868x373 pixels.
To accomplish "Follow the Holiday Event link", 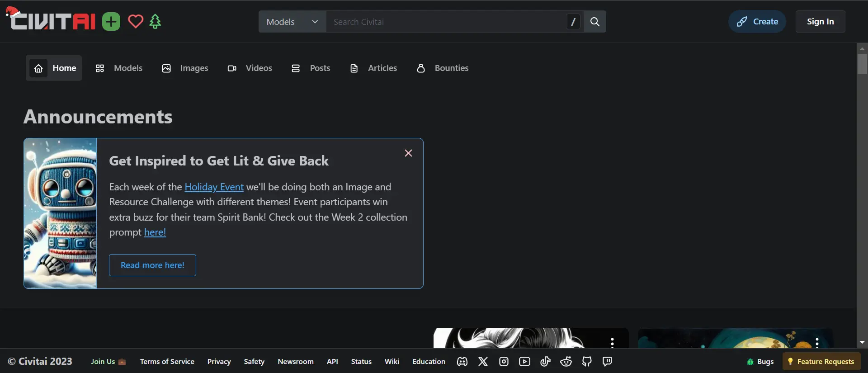I will (x=214, y=187).
